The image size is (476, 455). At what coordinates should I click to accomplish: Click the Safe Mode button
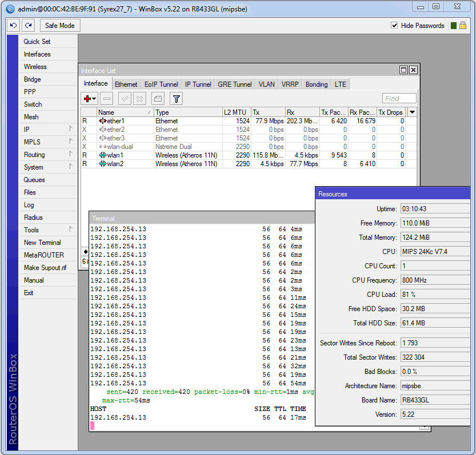point(60,26)
